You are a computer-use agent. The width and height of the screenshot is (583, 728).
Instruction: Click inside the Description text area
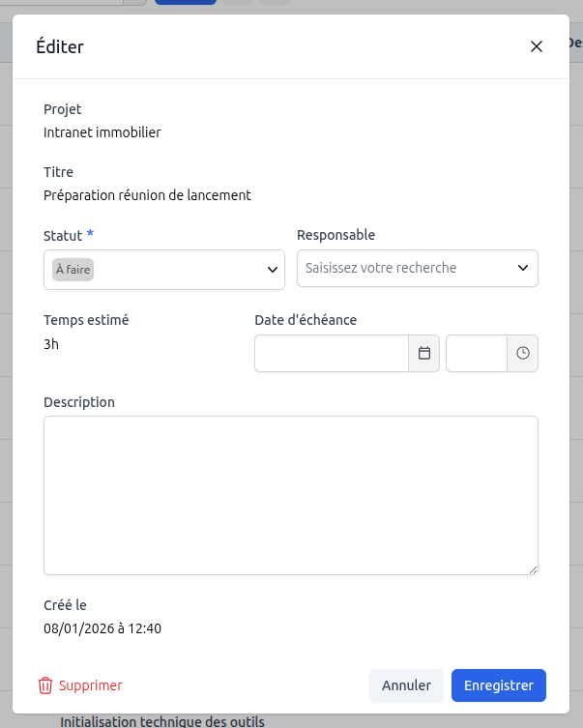click(x=290, y=495)
